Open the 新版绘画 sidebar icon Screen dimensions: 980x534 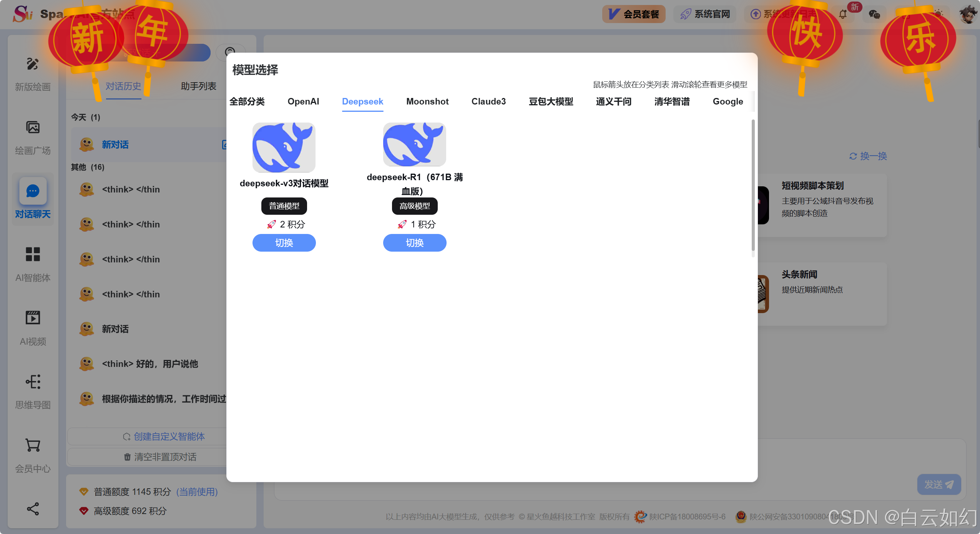(x=33, y=64)
